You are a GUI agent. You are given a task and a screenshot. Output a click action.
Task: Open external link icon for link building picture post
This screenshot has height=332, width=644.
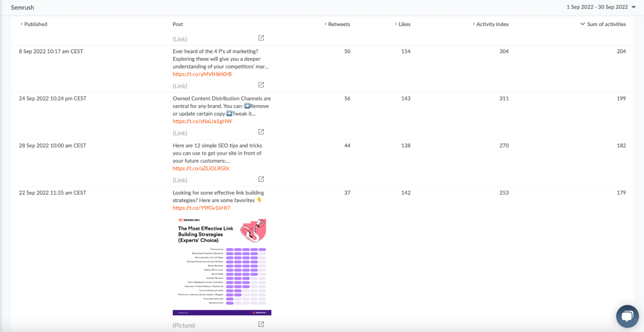pyautogui.click(x=261, y=324)
